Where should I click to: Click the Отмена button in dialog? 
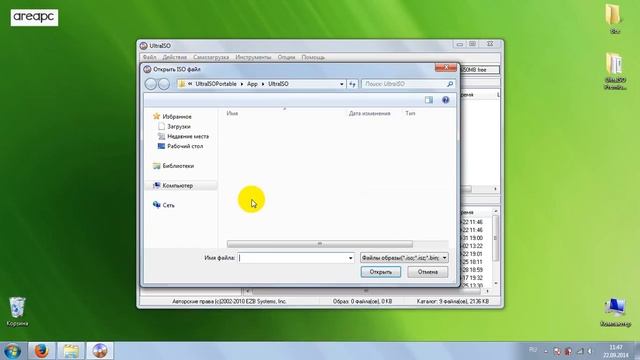click(x=427, y=272)
